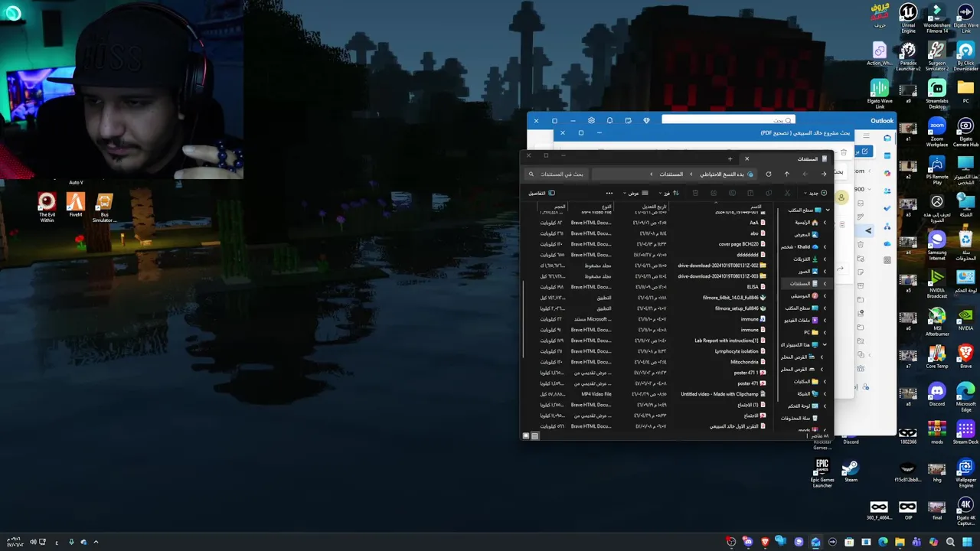Expand the Khalid OneDrive tree node

point(825,247)
